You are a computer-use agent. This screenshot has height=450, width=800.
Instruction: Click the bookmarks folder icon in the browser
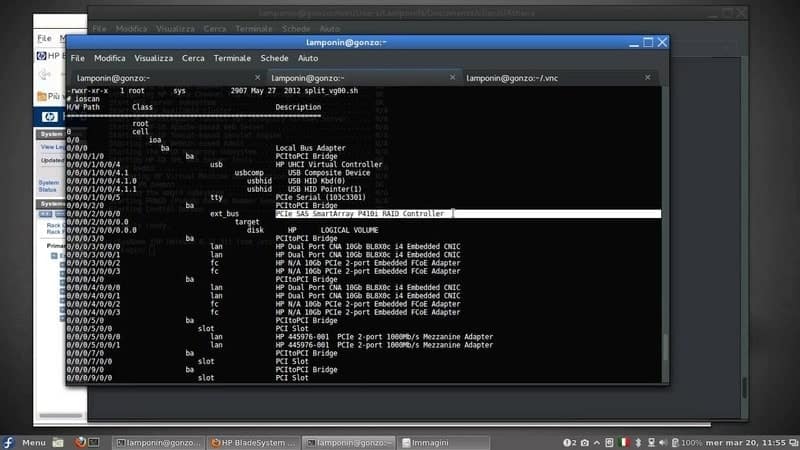(x=42, y=96)
